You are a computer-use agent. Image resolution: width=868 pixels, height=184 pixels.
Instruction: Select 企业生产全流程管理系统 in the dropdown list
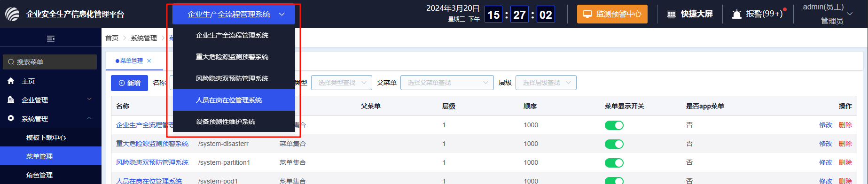click(x=234, y=35)
